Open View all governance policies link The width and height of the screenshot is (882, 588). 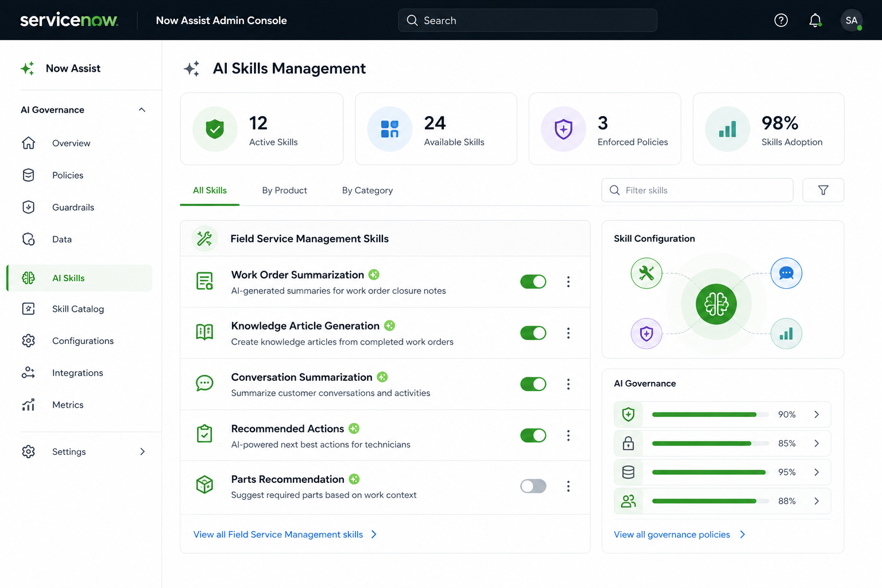pyautogui.click(x=680, y=535)
